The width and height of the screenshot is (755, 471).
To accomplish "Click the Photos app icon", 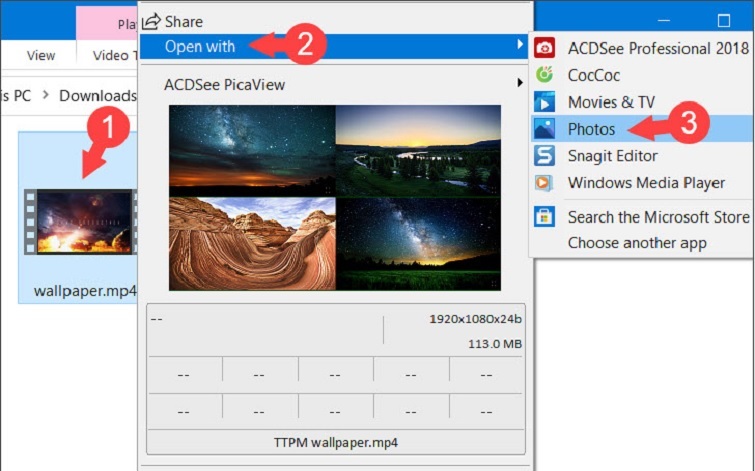I will pyautogui.click(x=544, y=129).
